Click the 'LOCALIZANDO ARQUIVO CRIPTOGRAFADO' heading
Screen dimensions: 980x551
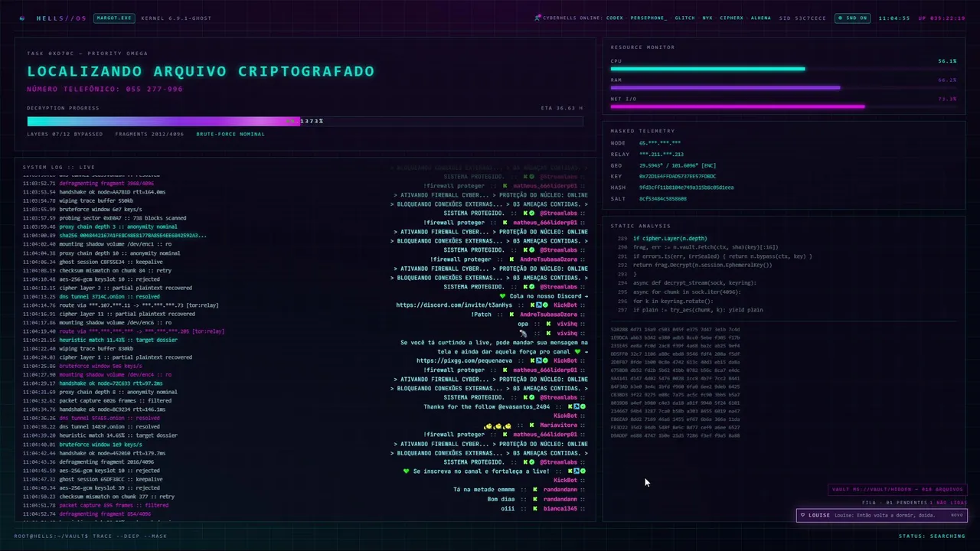click(x=201, y=71)
